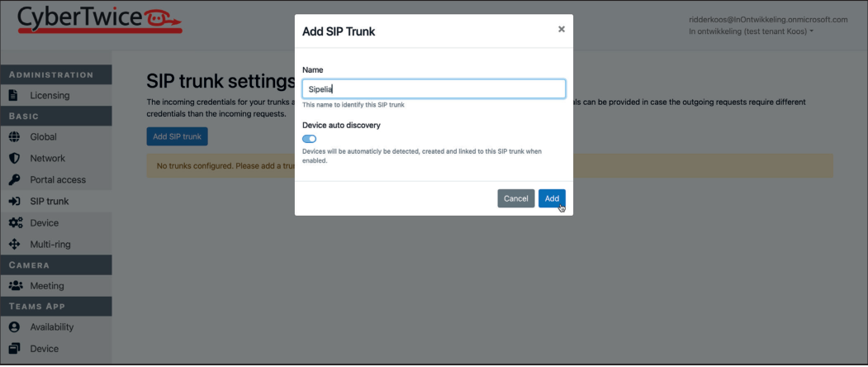Image resolution: width=868 pixels, height=367 pixels.
Task: Open Availability under Teams App
Action: (x=56, y=327)
